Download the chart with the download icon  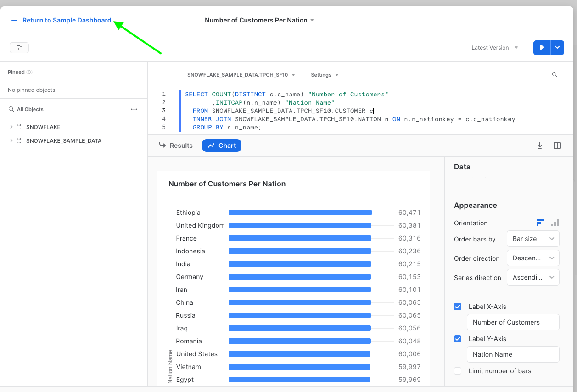(540, 146)
